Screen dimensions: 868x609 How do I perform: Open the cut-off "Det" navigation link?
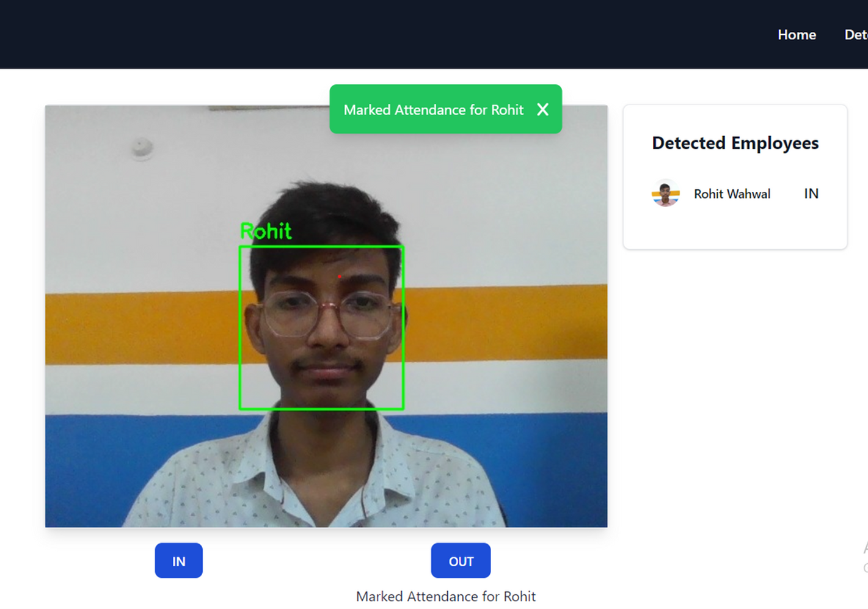click(x=856, y=35)
